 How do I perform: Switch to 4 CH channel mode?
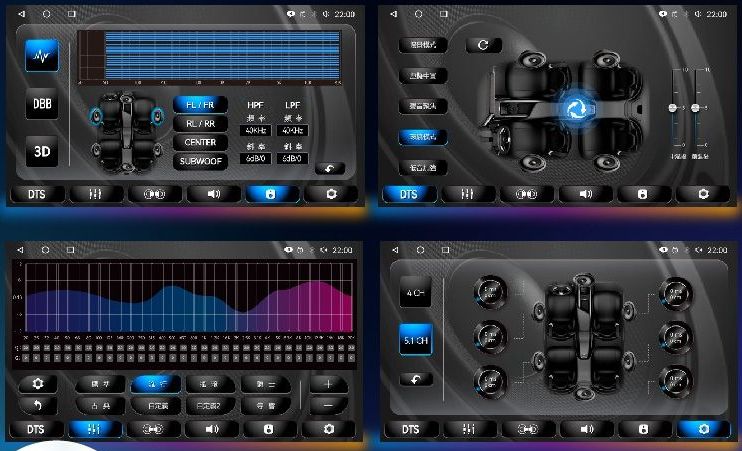[x=414, y=294]
